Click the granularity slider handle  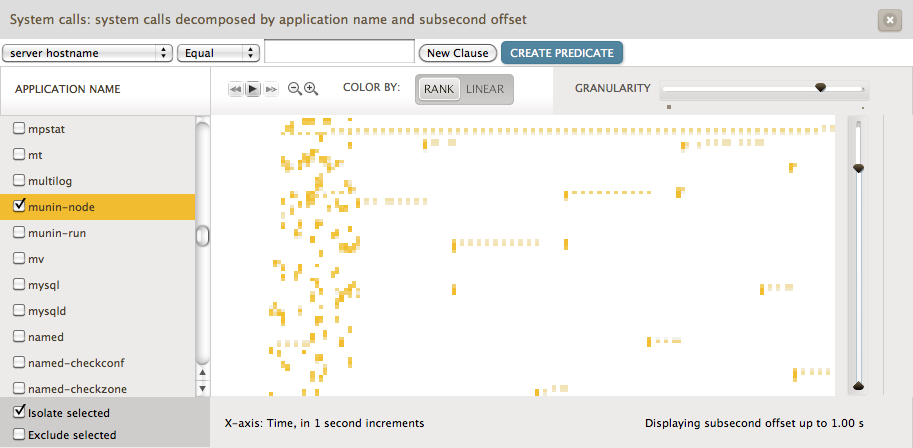(821, 88)
